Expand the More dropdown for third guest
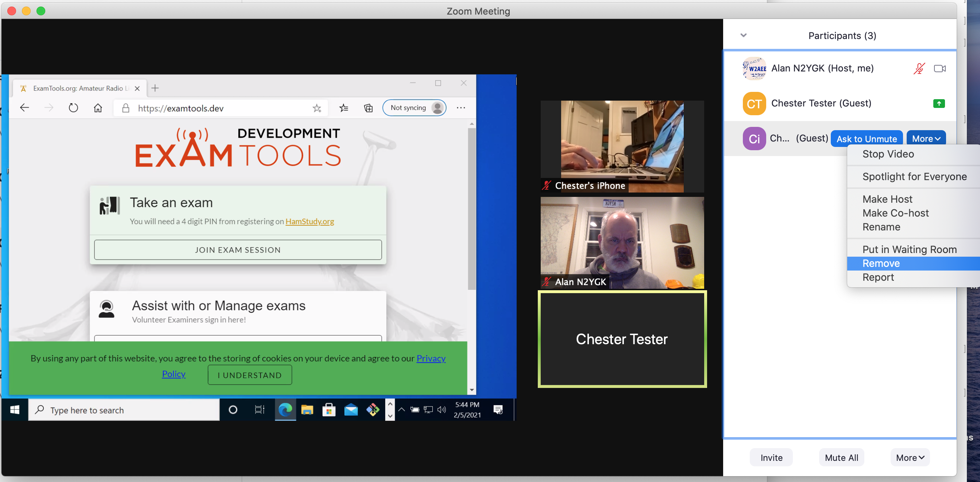The height and width of the screenshot is (482, 980). (x=927, y=139)
